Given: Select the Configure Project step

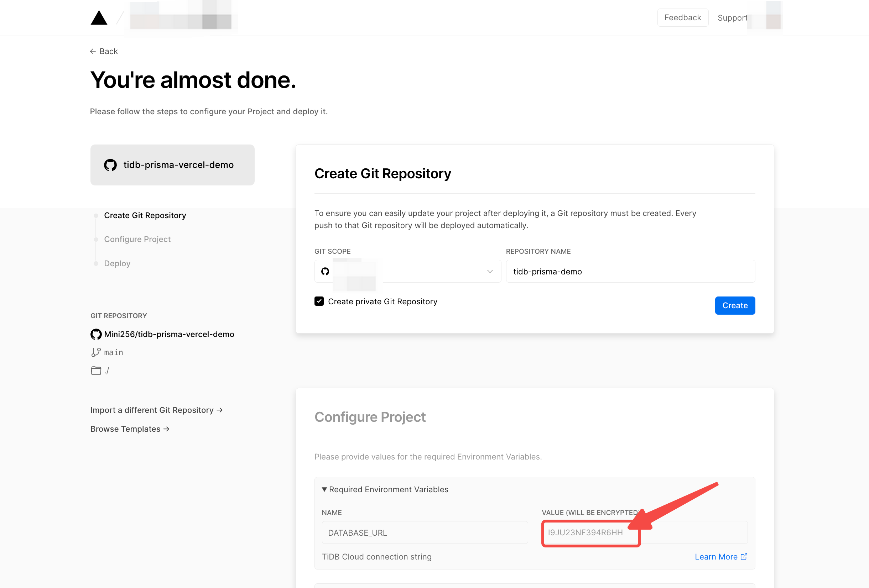Looking at the screenshot, I should click(137, 239).
